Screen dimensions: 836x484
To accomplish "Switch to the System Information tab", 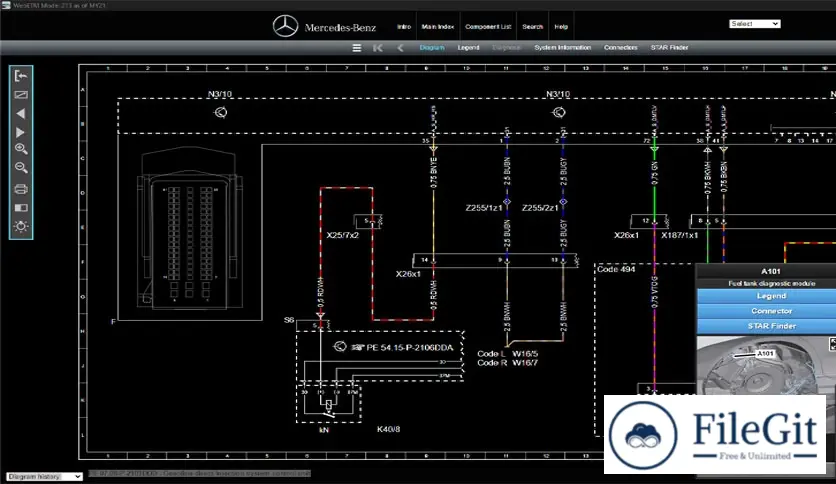I will (x=562, y=47).
